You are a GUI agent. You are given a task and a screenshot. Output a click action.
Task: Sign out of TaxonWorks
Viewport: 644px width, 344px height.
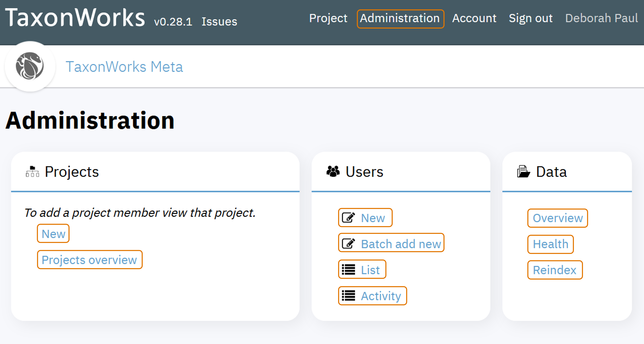[531, 18]
